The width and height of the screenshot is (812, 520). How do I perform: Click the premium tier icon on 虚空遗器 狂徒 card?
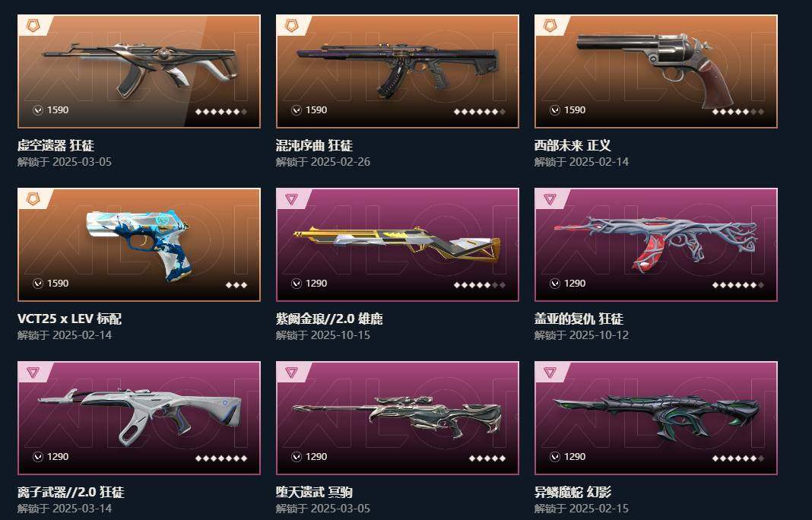coord(33,25)
